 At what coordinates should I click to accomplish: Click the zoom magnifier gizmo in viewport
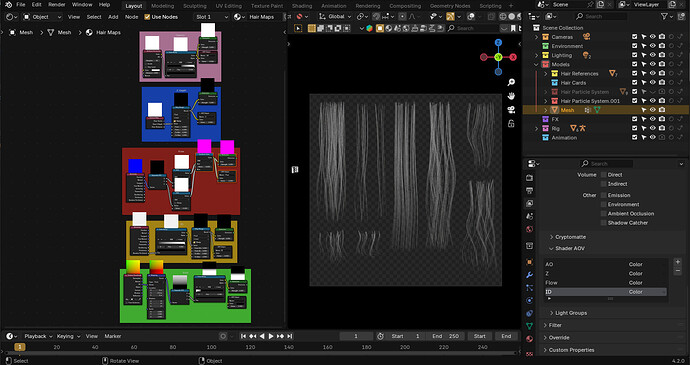(x=511, y=82)
